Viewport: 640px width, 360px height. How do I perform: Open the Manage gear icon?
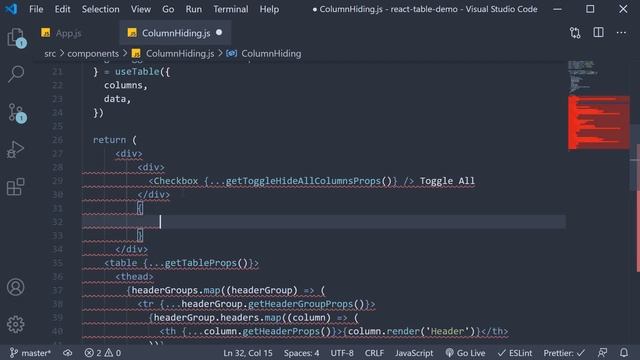tap(16, 324)
